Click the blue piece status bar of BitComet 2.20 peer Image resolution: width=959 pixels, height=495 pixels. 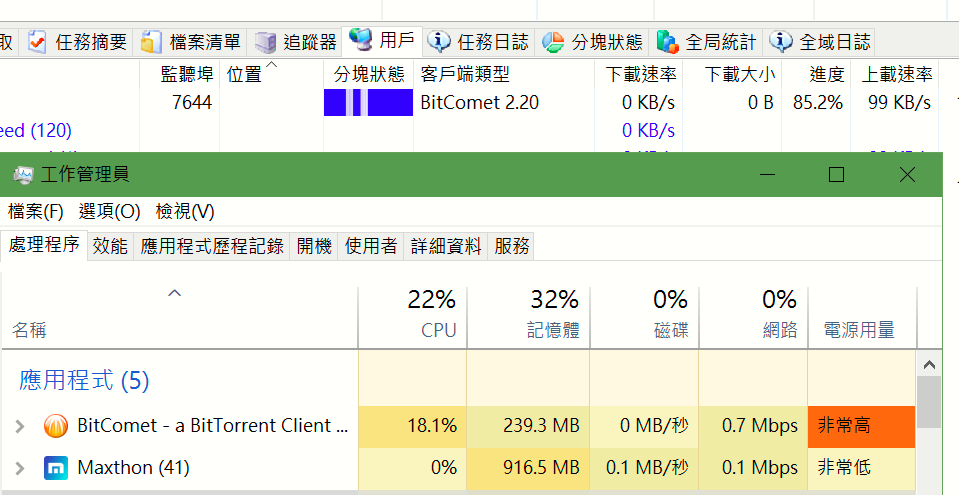tap(368, 102)
